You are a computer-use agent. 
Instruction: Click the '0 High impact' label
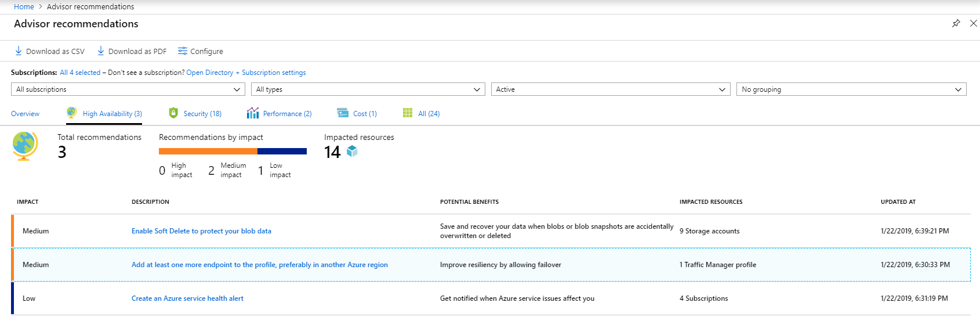pyautogui.click(x=175, y=170)
